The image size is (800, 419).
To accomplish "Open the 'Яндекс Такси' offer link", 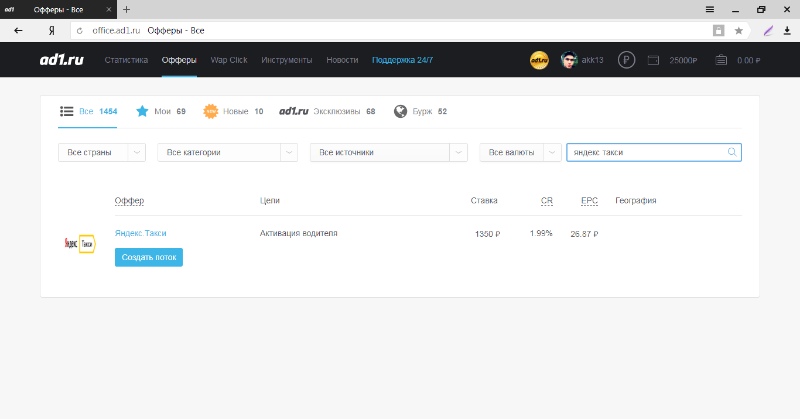I will [x=141, y=233].
